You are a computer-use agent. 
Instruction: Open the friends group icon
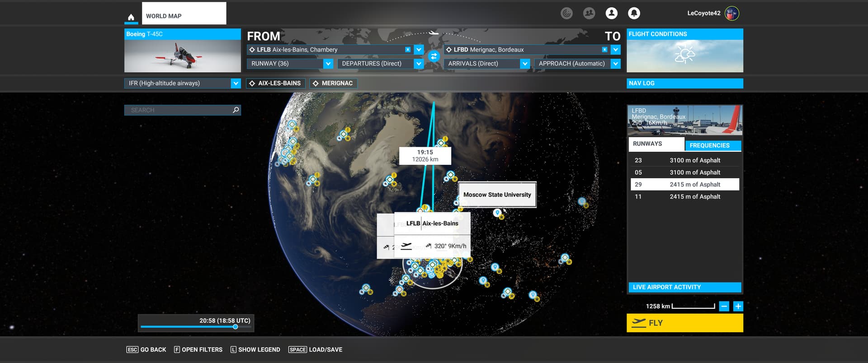point(589,13)
